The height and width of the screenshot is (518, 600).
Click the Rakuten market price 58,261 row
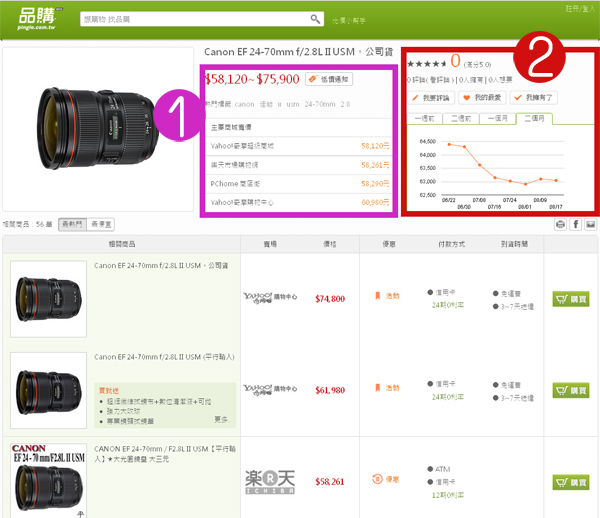click(299, 165)
